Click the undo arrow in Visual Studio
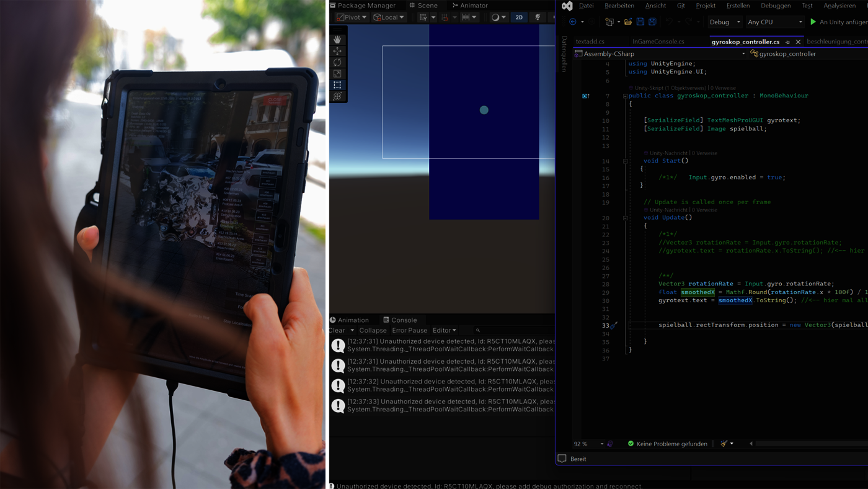Image resolution: width=868 pixels, height=489 pixels. point(669,22)
